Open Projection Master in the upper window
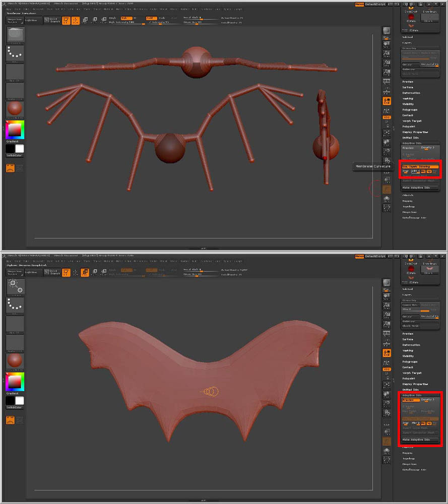The width and height of the screenshot is (448, 504). pyautogui.click(x=14, y=20)
